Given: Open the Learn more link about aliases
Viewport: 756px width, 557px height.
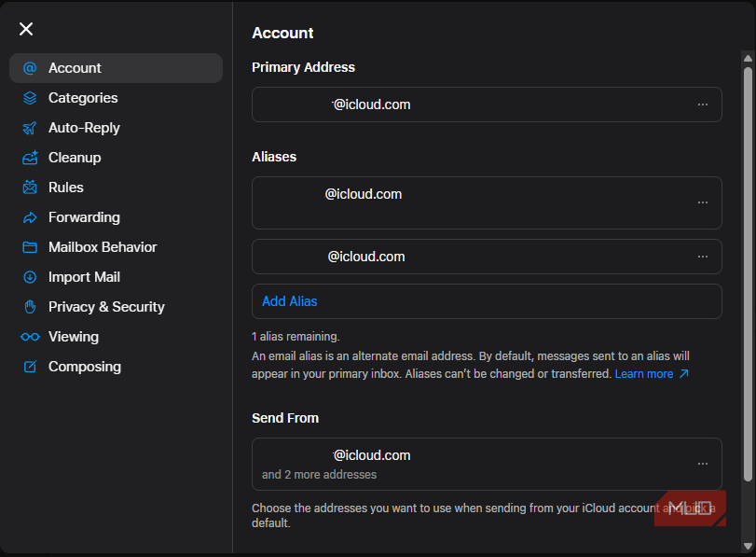Looking at the screenshot, I should tap(645, 373).
